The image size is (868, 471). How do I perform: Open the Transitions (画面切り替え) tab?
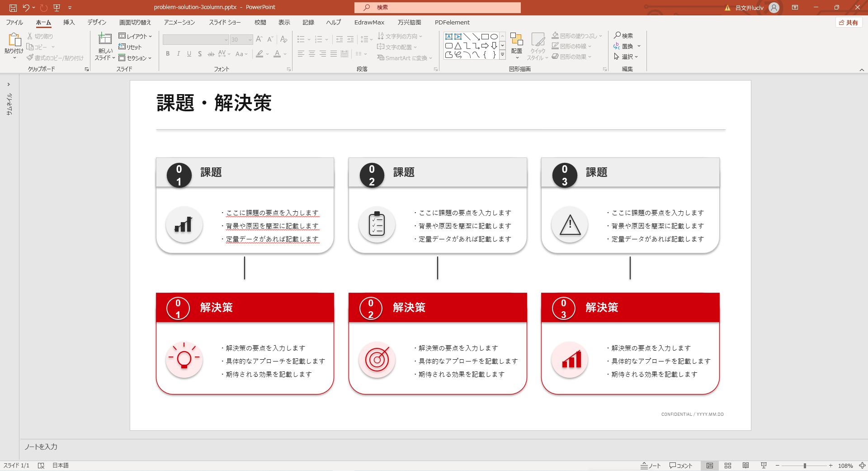point(135,22)
